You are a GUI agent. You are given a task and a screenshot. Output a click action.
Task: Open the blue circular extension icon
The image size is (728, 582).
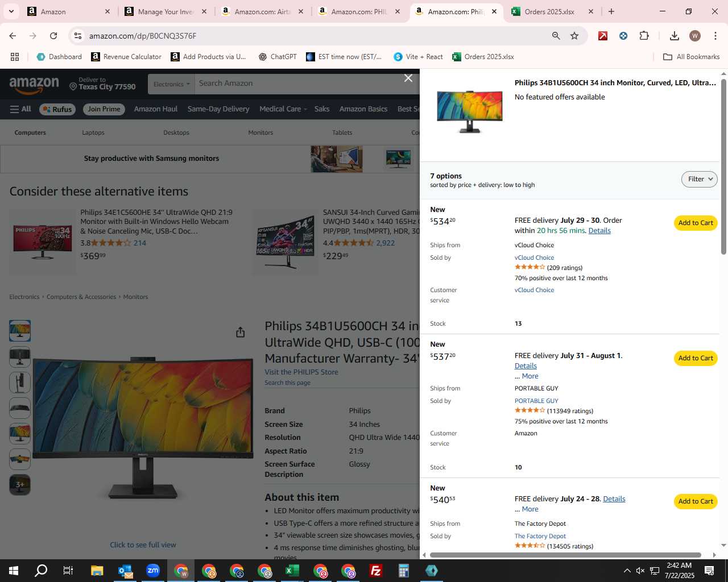click(x=623, y=36)
